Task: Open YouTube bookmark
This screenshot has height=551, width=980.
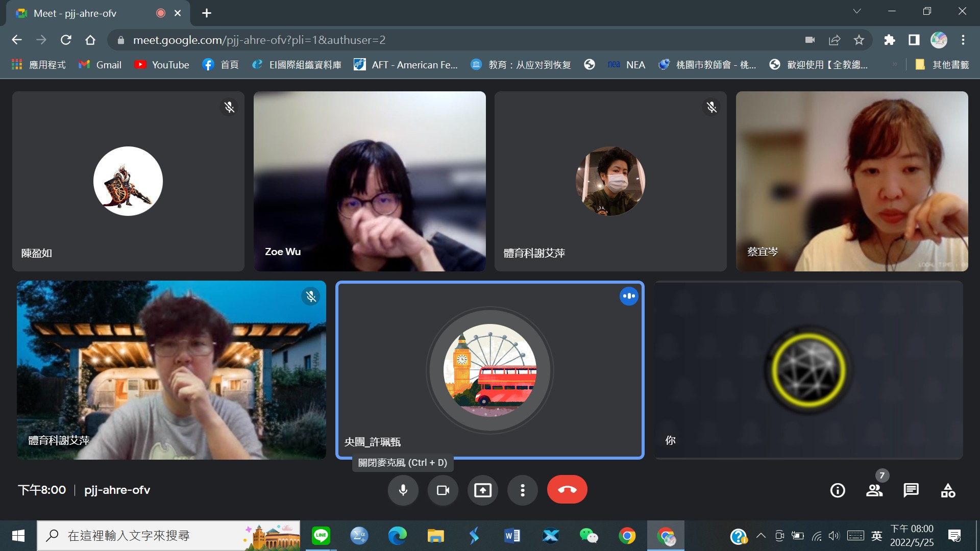Action: coord(161,65)
